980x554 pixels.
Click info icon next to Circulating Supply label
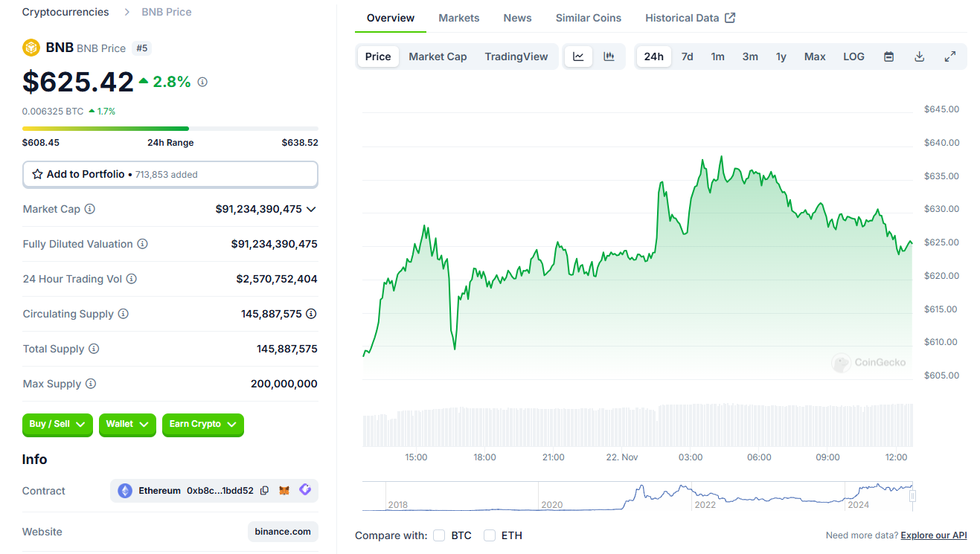click(124, 314)
